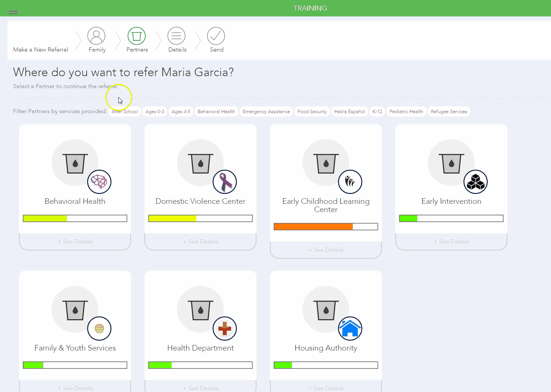Choose the Domestic Violence Center ribbon logo
The height and width of the screenshot is (392, 551).
pos(225,182)
